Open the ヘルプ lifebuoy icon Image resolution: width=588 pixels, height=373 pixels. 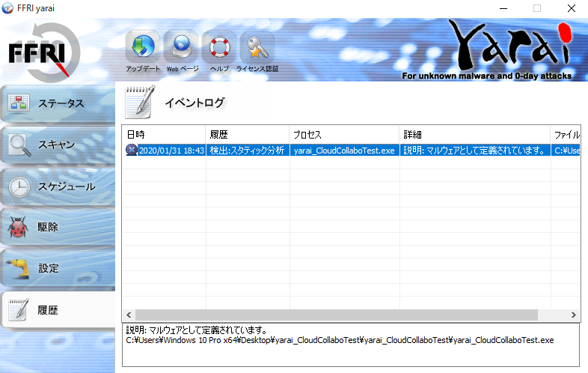coord(219,47)
